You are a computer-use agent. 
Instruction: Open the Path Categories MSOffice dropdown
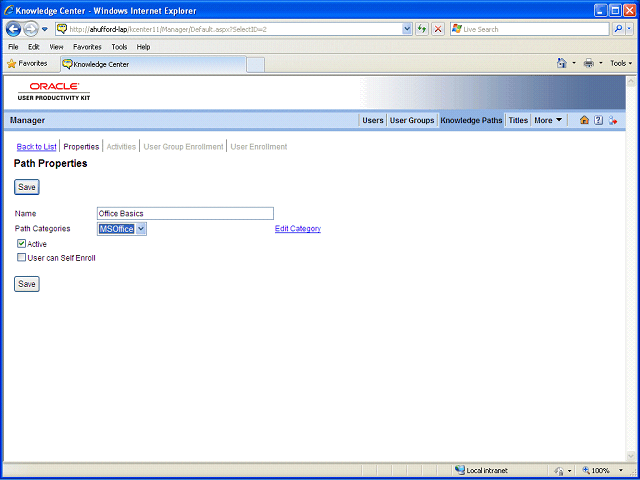pyautogui.click(x=122, y=229)
